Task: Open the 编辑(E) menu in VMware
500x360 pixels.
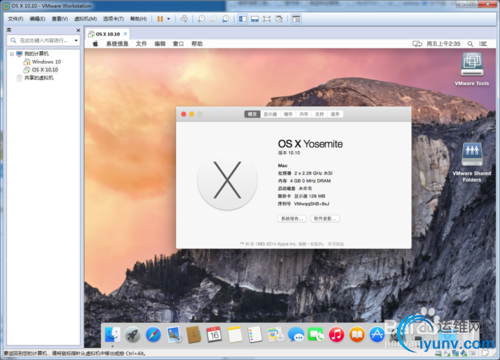Action: [37, 19]
